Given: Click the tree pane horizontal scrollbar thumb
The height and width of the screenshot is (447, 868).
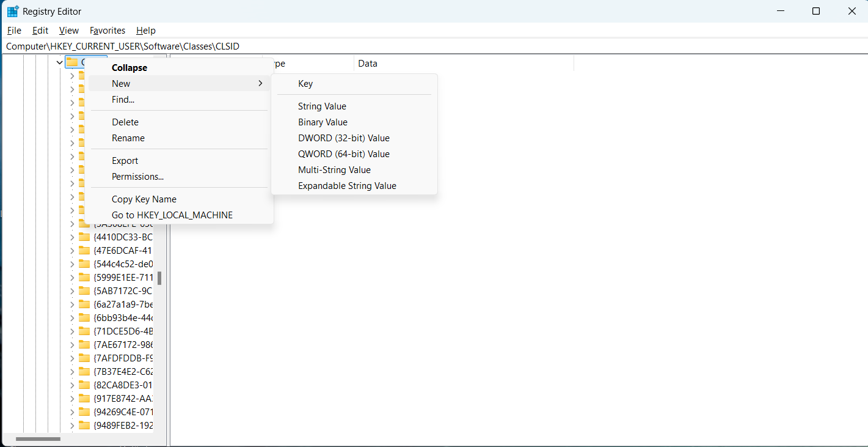Looking at the screenshot, I should 38,439.
